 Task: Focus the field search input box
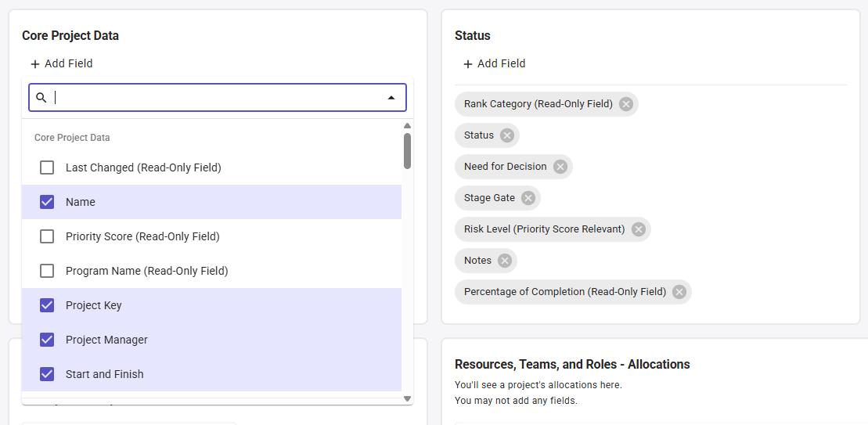click(215, 98)
